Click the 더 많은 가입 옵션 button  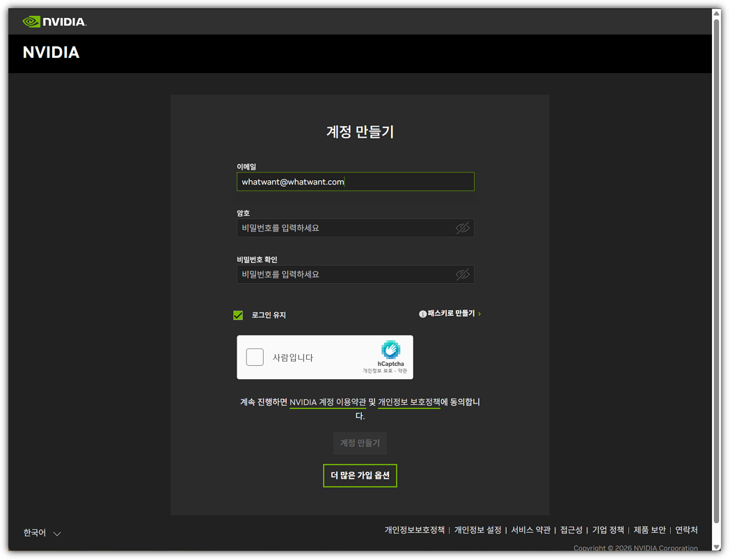pos(360,475)
